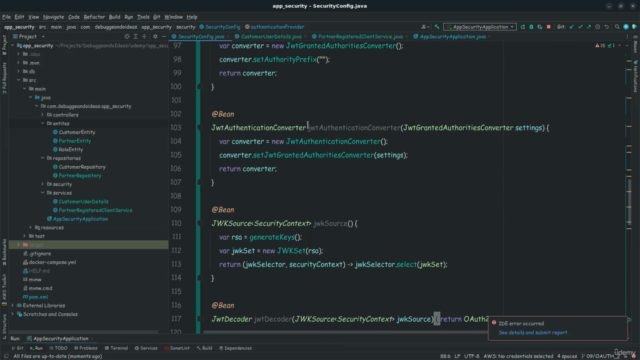The image size is (640, 360).
Task: Collapse the src folder in tree
Action: (x=18, y=80)
